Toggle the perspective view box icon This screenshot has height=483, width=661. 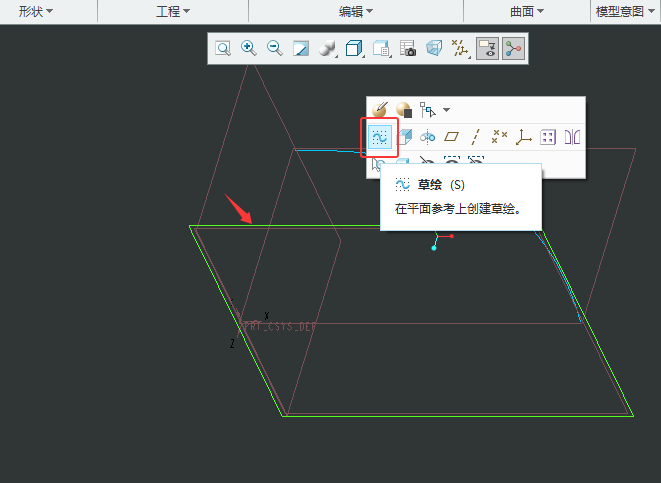point(434,48)
